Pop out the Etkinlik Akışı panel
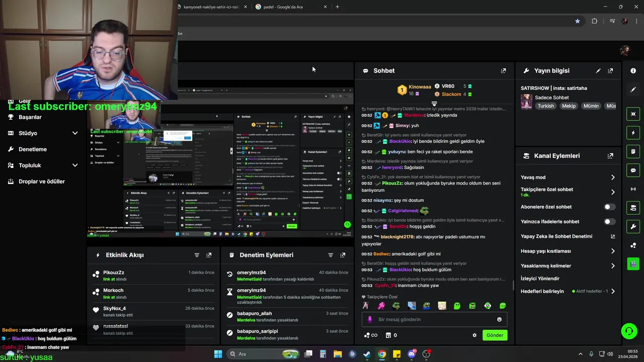The width and height of the screenshot is (644, 362). tap(209, 255)
